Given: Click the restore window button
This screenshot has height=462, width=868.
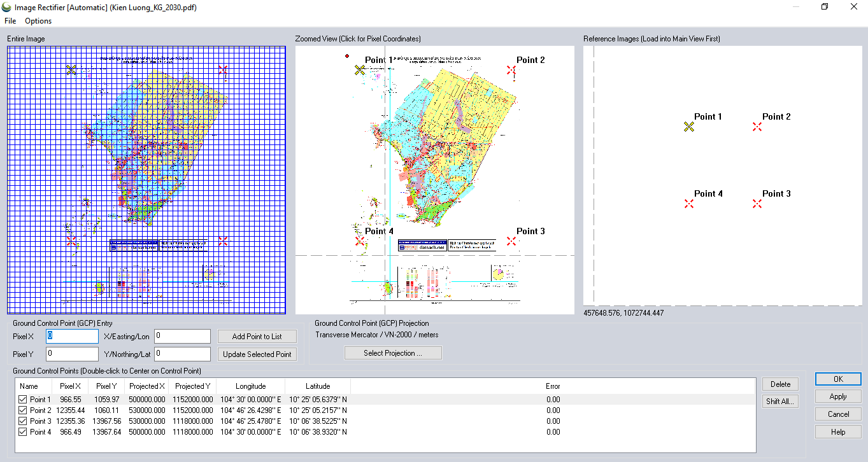Looking at the screenshot, I should pos(825,6).
